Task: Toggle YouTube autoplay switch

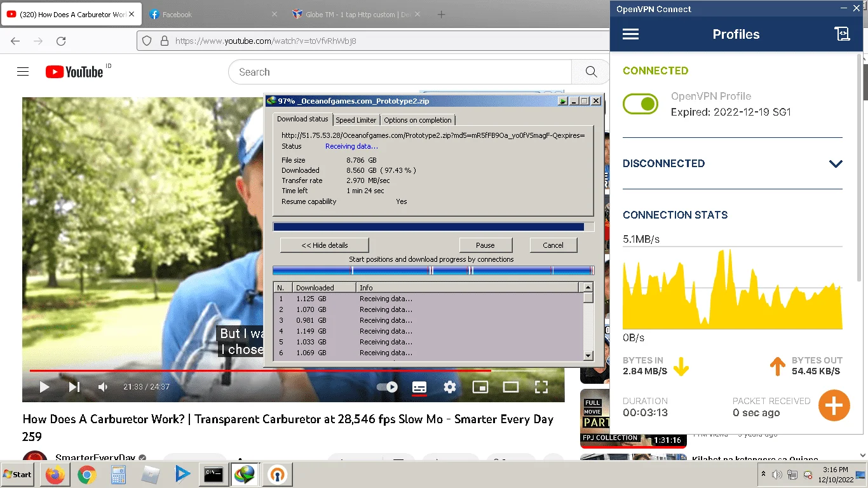Action: point(387,386)
